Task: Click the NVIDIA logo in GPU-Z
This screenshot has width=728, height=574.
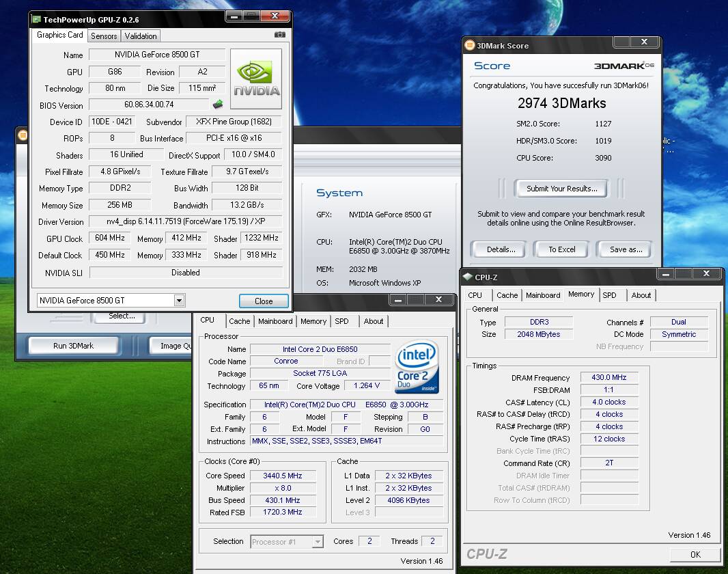Action: click(256, 79)
